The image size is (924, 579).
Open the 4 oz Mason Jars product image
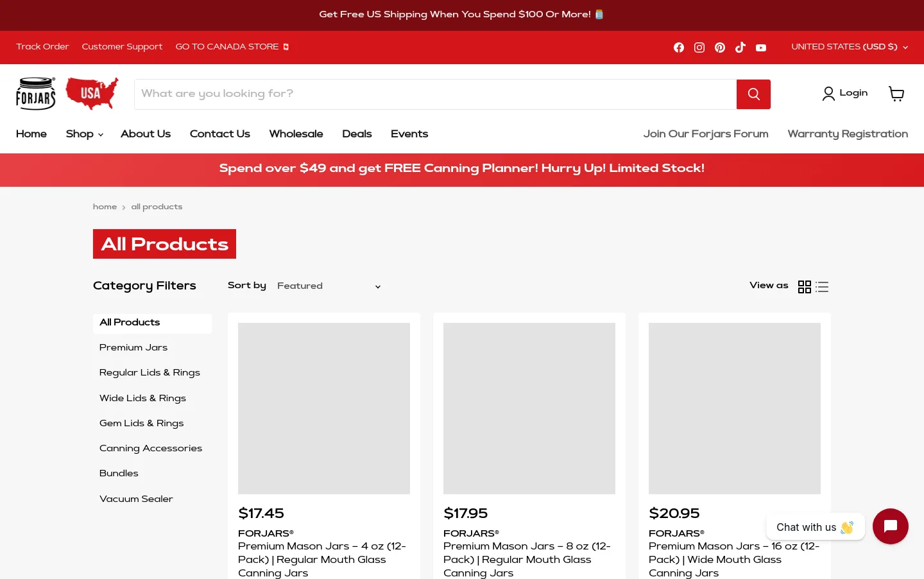(x=324, y=408)
